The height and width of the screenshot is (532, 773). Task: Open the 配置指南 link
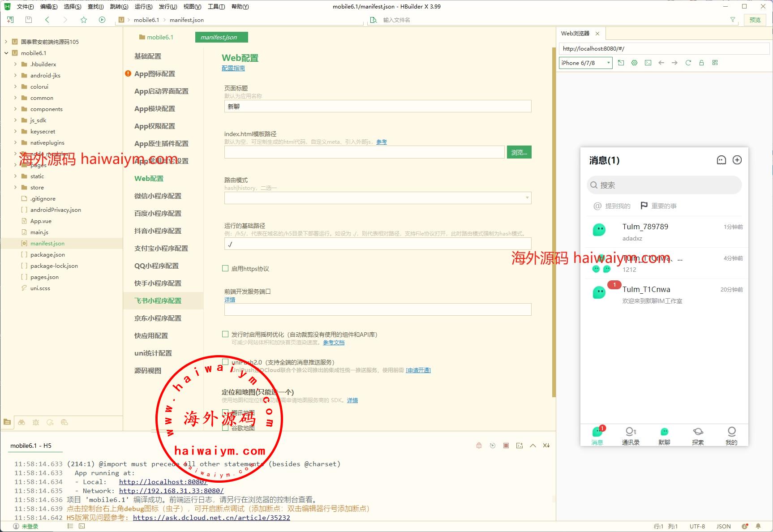(233, 69)
